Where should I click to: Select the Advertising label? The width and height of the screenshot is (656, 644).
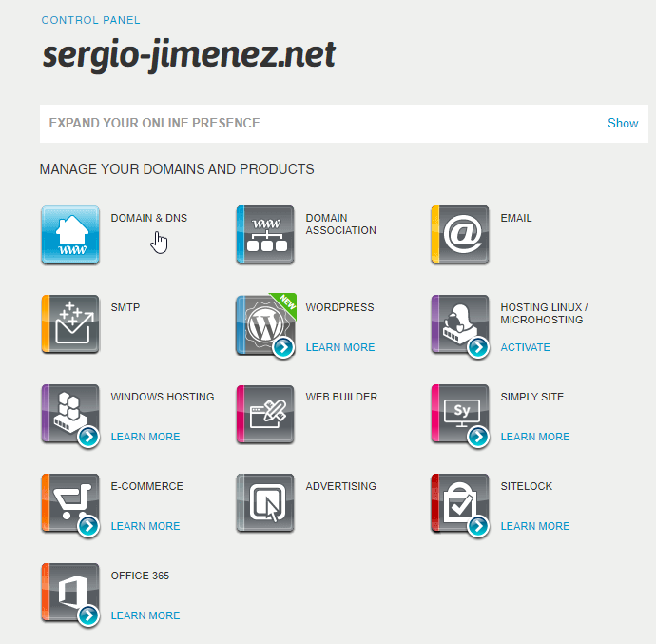pos(341,486)
